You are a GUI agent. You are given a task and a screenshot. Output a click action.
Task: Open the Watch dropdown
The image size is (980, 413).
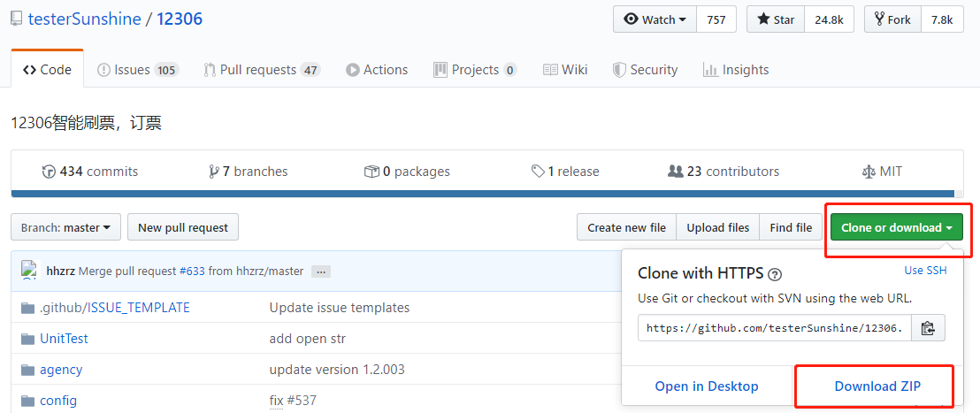pos(655,19)
